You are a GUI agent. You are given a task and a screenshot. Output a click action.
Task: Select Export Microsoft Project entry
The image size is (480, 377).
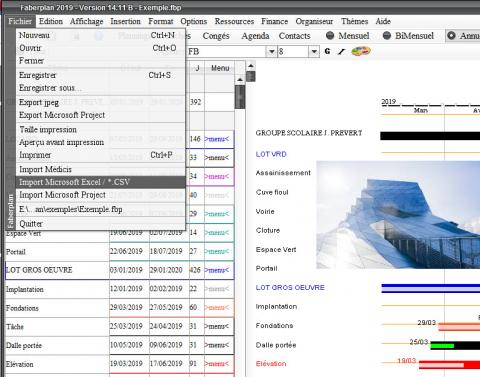click(x=100, y=115)
